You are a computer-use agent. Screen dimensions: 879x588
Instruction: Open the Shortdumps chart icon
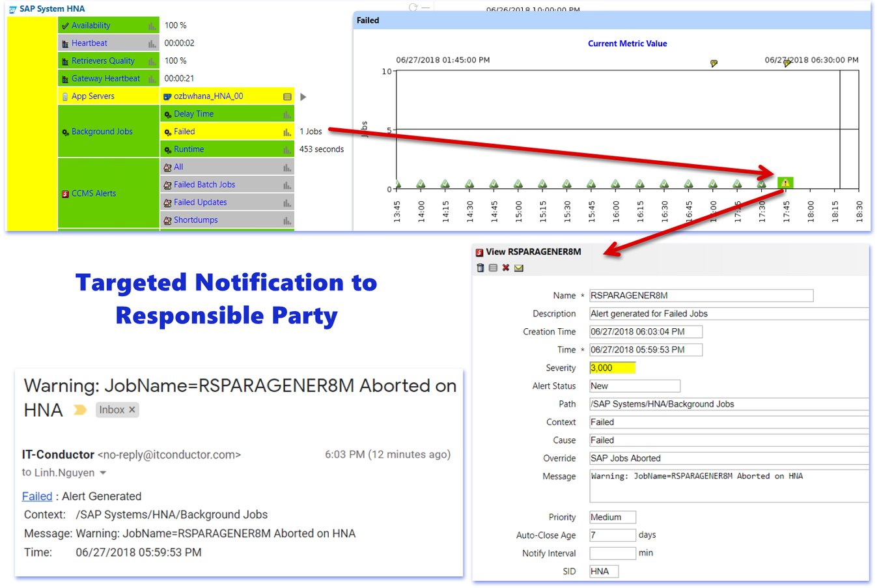(x=287, y=219)
